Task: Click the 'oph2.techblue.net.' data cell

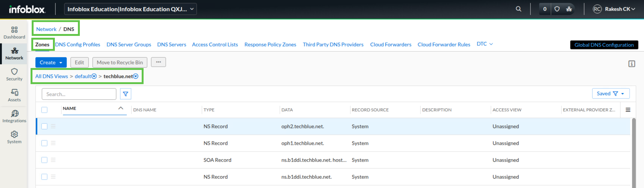Action: (302, 126)
